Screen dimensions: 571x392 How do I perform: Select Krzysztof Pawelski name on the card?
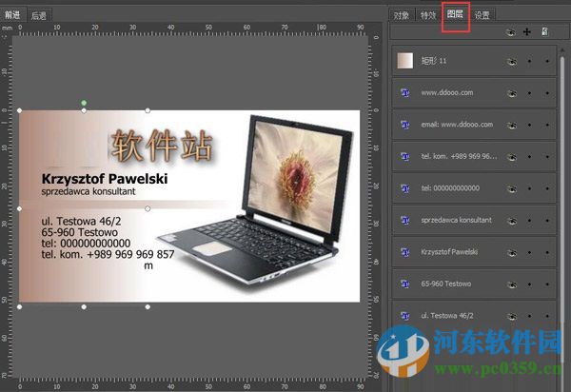click(105, 179)
